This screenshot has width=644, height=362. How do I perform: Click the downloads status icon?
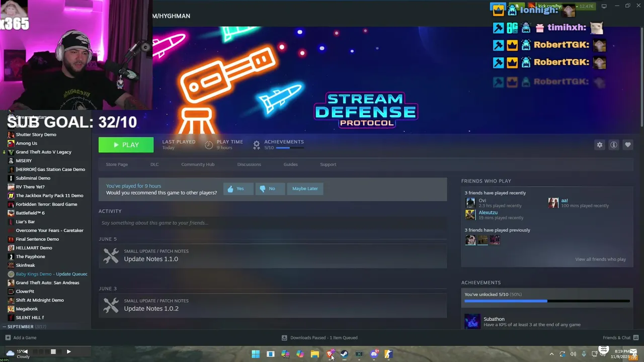coord(284,338)
